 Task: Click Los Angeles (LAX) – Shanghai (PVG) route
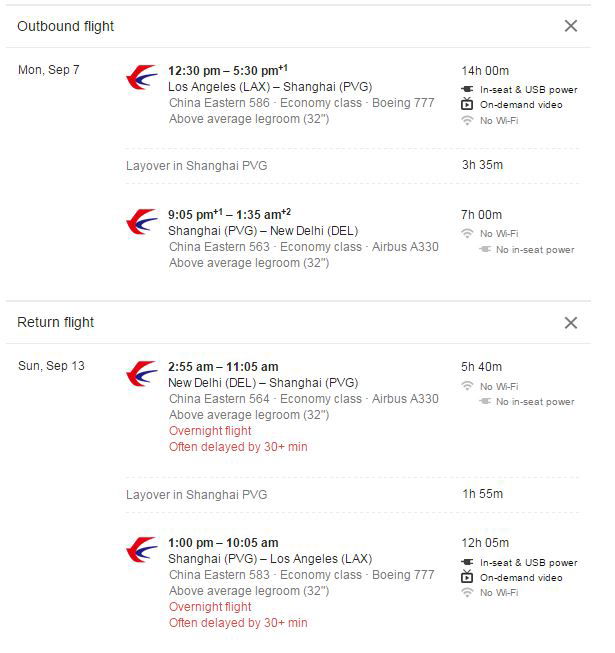pos(270,87)
